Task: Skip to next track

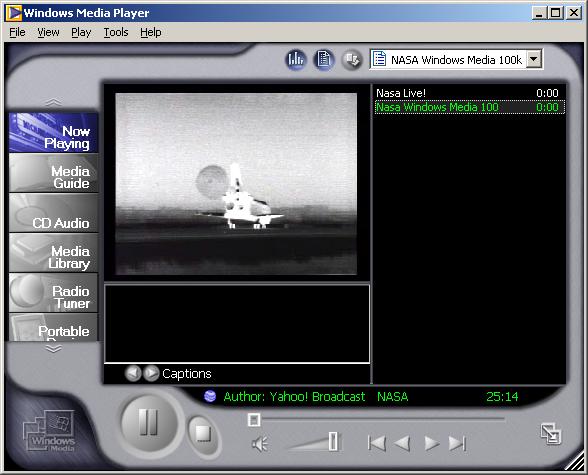Action: 457,443
